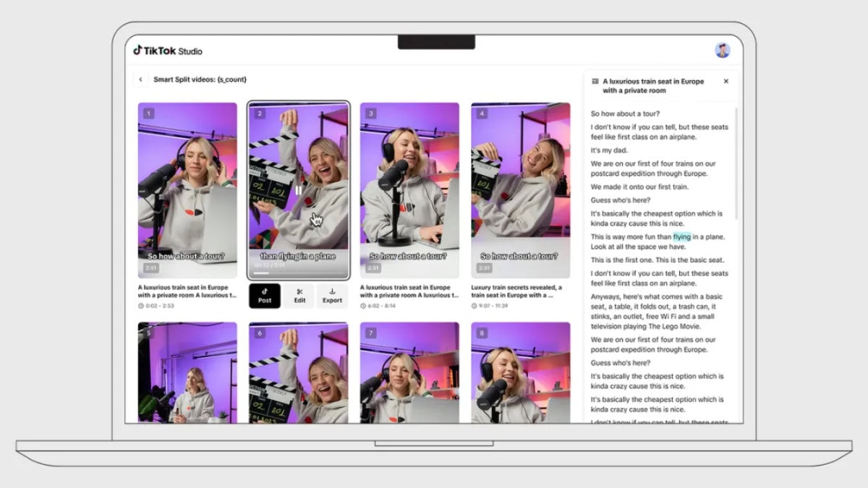Screen dimensions: 868x488
Task: Go back using the left chevron arrow
Action: pyautogui.click(x=140, y=79)
